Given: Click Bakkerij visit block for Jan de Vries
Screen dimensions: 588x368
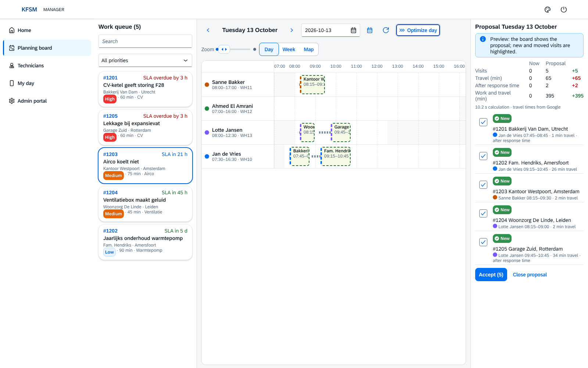Looking at the screenshot, I should (x=300, y=156).
